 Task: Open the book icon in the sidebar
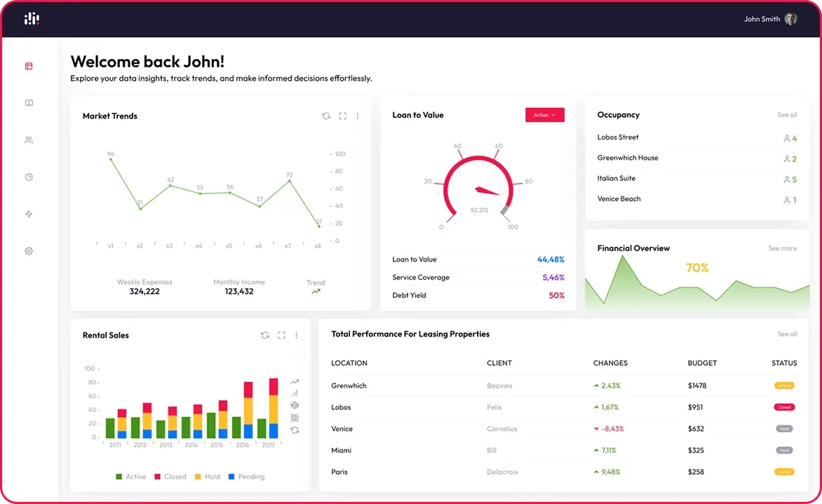tap(29, 103)
